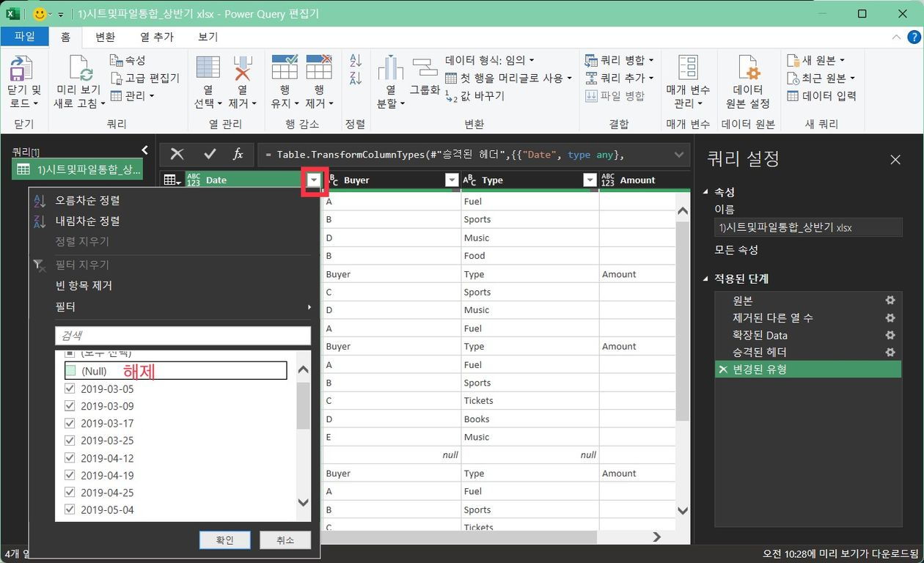Screen dimensions: 924x563
Task: Collapse the ribbon with chevron
Action: click(897, 37)
